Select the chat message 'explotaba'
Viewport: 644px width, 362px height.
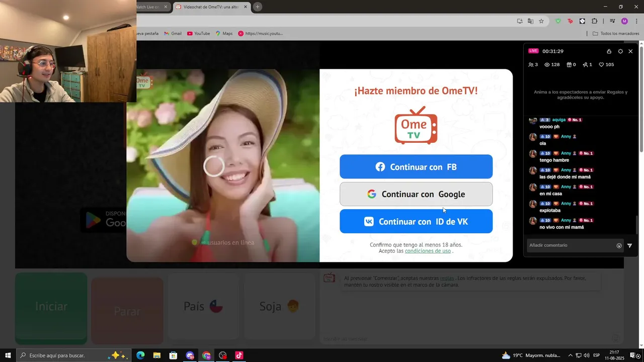[x=550, y=211]
